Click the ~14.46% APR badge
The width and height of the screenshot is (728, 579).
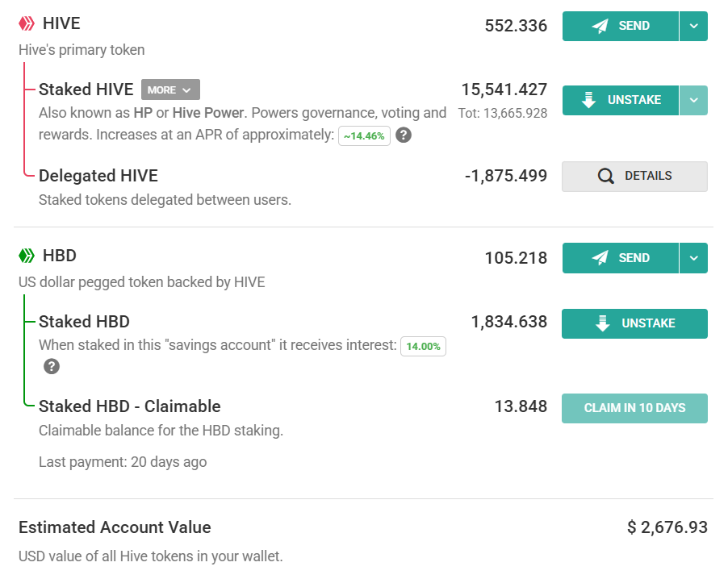coord(365,136)
